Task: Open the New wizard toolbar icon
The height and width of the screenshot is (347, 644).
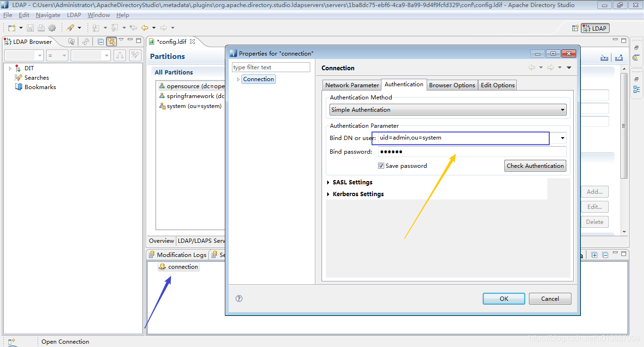Action: (11, 28)
